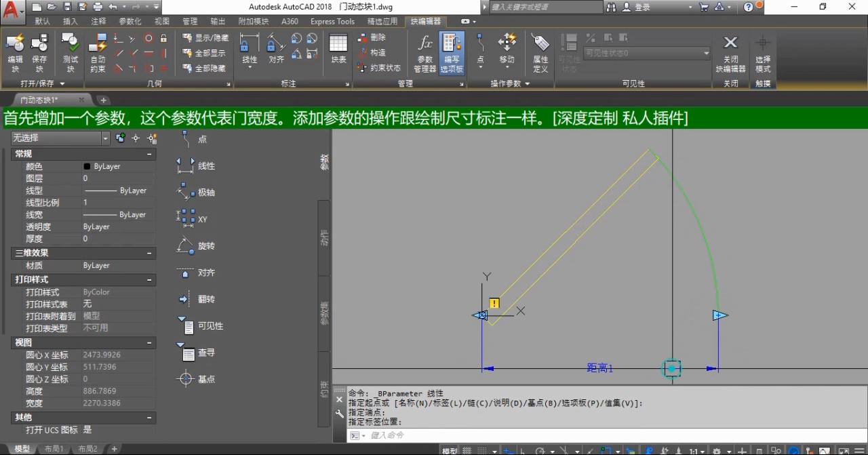Add a Visibility (可见性) parameter from palette

(200, 325)
